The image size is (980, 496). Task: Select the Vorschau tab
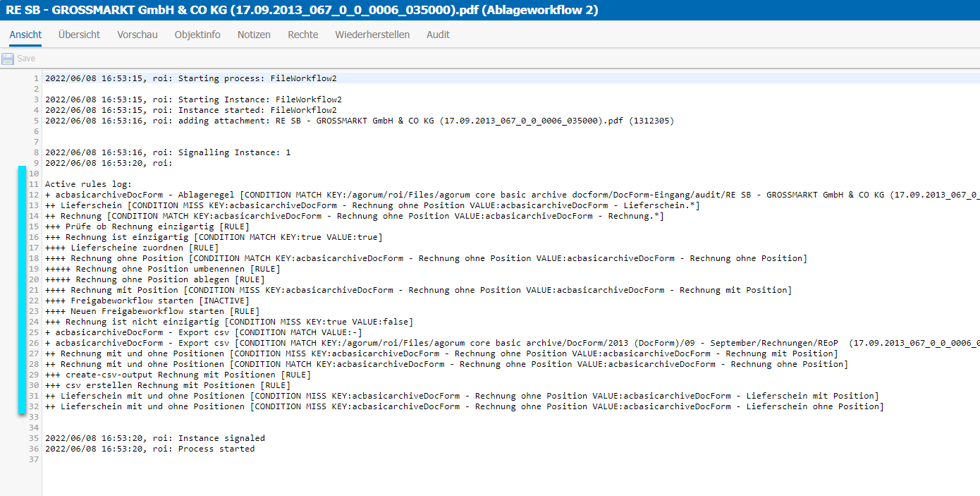(137, 35)
